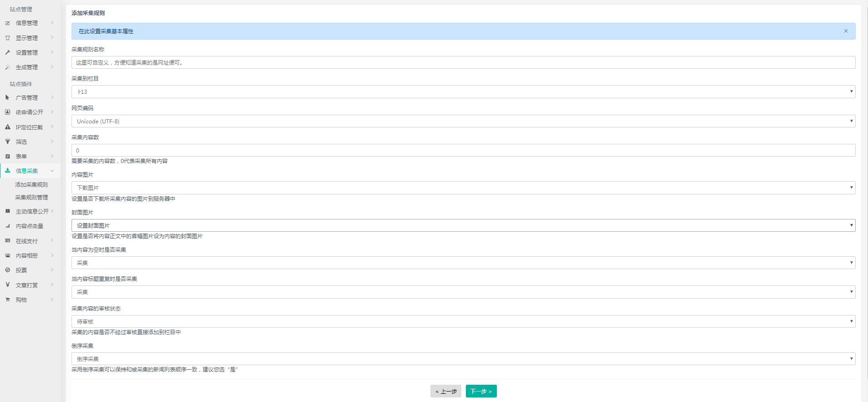
Task: Open 采集规则管理 submenu item
Action: [x=31, y=197]
